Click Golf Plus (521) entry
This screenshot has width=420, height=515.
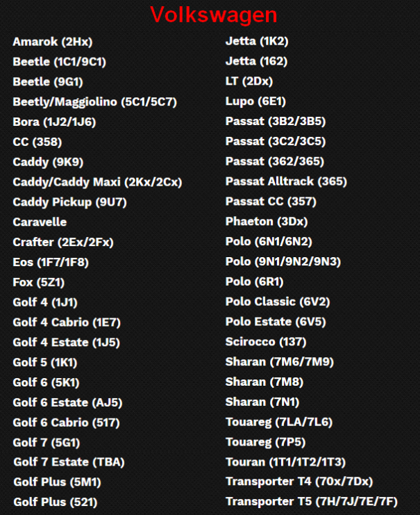point(55,502)
